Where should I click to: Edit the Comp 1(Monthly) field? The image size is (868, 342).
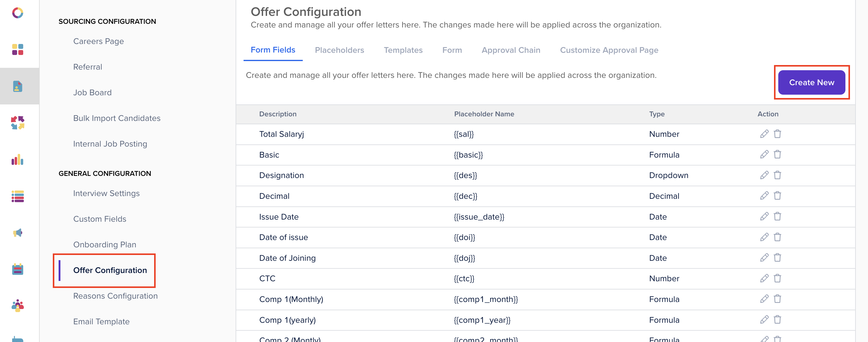764,299
